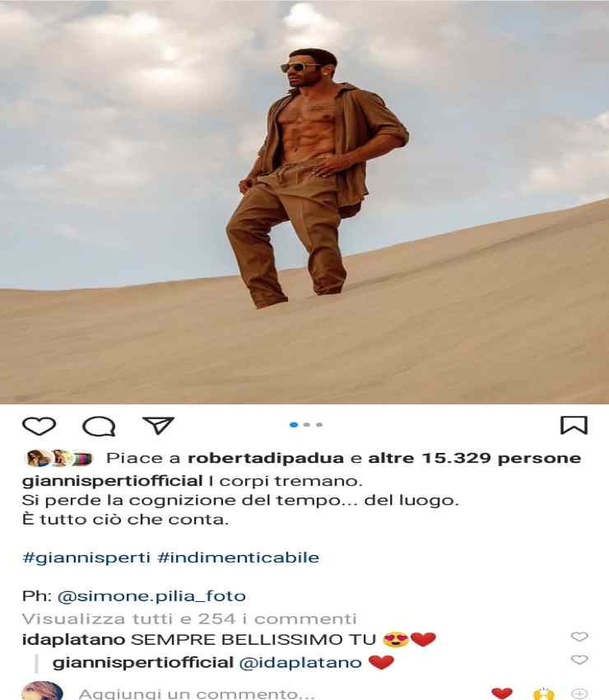This screenshot has height=700, width=609.
Task: Tap the desert photo of the man
Action: click(304, 202)
